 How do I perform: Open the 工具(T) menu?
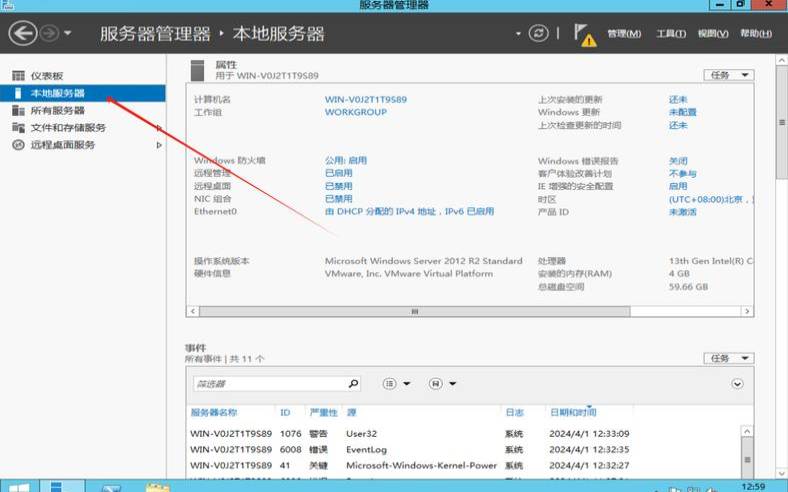671,34
